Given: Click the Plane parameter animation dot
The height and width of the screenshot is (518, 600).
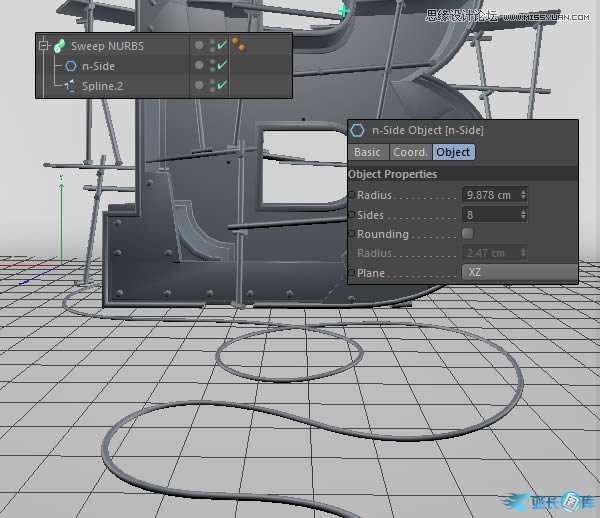Looking at the screenshot, I should (352, 273).
